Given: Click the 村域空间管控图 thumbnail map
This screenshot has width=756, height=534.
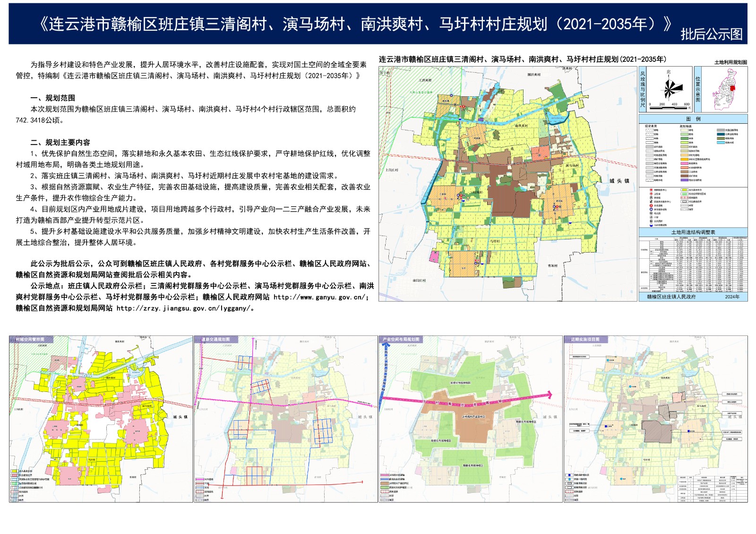Looking at the screenshot, I should point(101,420).
